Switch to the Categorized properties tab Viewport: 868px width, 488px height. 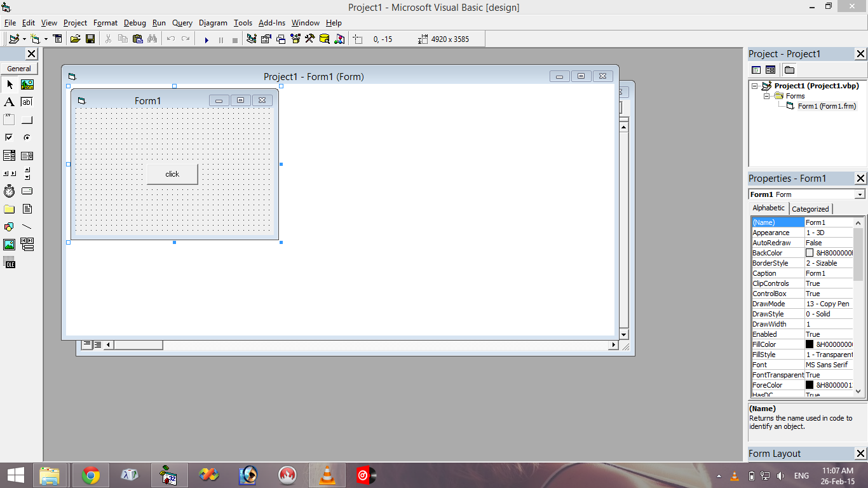coord(810,209)
